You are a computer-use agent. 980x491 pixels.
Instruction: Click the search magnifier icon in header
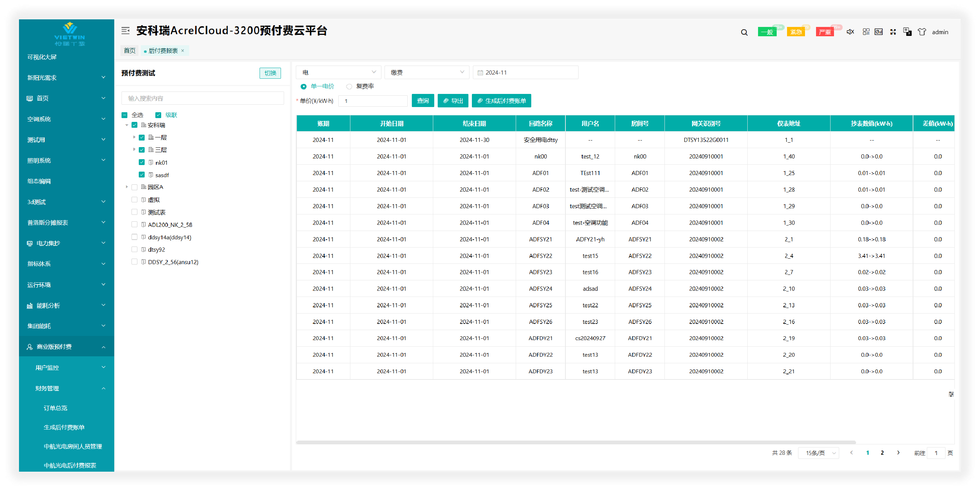pos(744,32)
